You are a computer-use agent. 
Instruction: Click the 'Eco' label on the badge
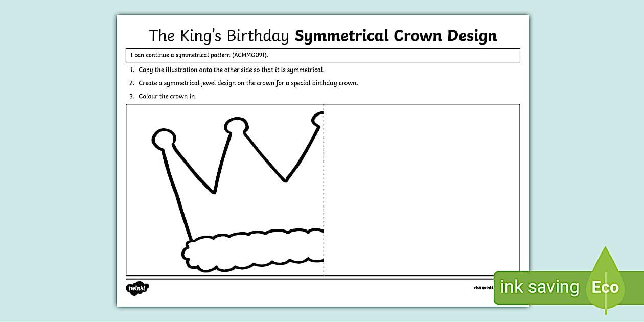coord(605,287)
